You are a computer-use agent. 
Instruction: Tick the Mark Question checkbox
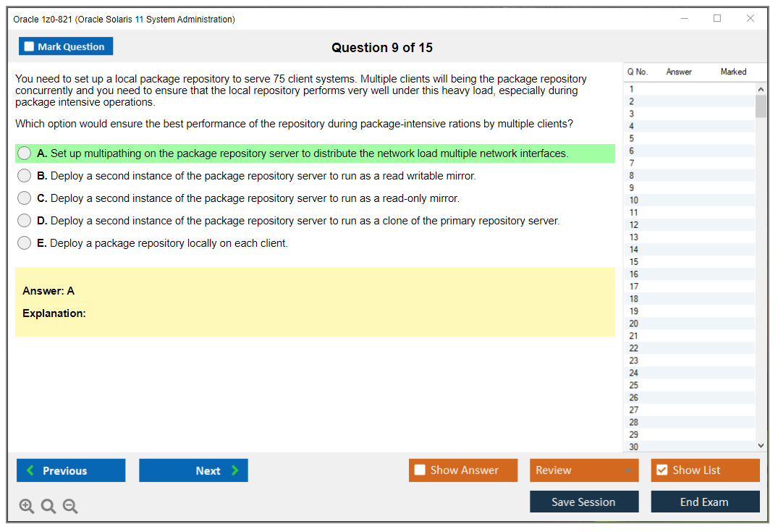30,47
